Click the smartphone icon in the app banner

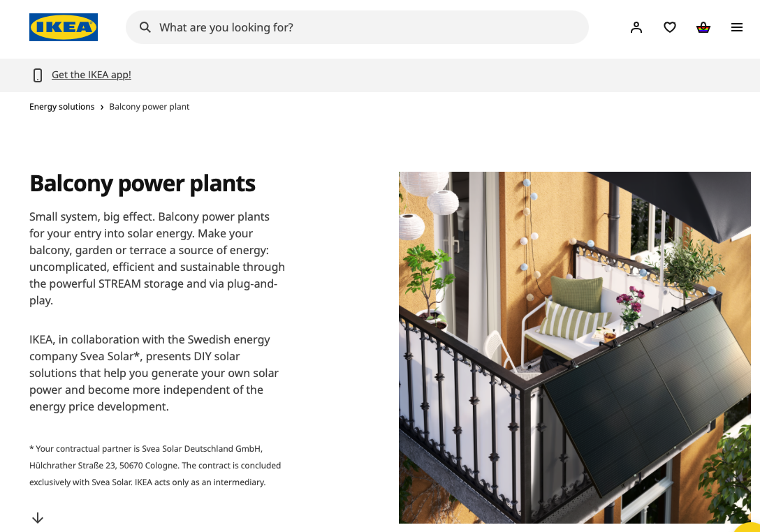click(x=37, y=75)
